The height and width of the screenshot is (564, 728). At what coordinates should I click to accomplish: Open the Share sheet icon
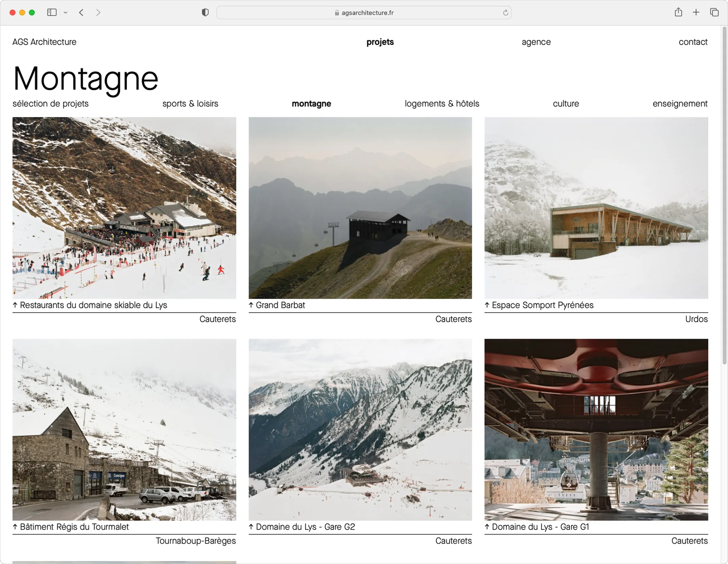(x=678, y=13)
